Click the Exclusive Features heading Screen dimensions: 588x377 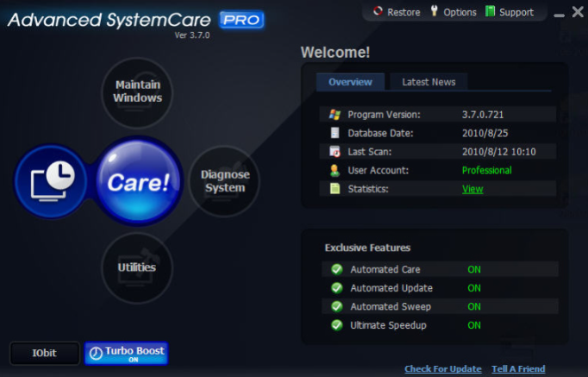click(367, 248)
